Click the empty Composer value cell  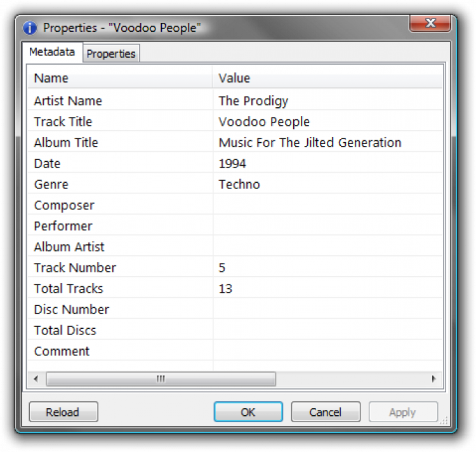(x=327, y=206)
